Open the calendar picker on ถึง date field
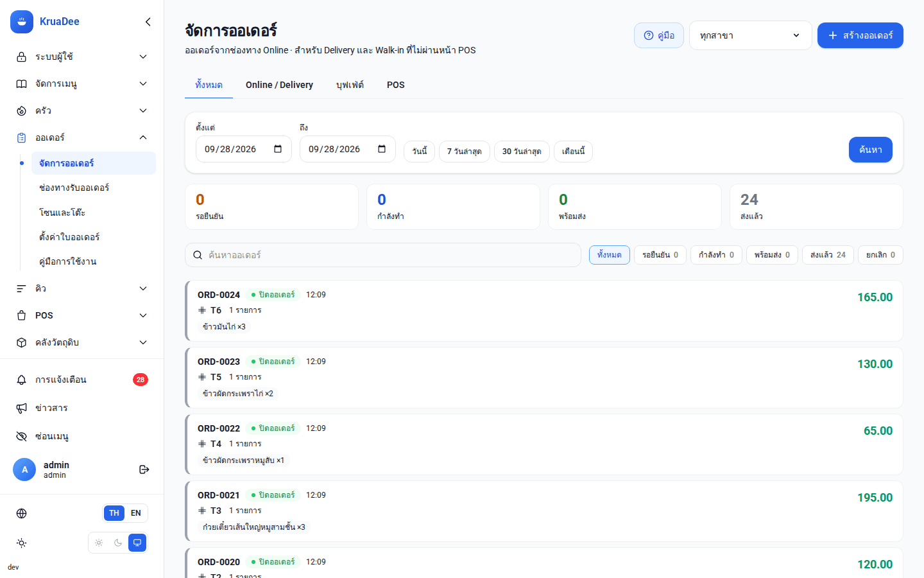Viewport: 924px width, 578px height. 382,149
